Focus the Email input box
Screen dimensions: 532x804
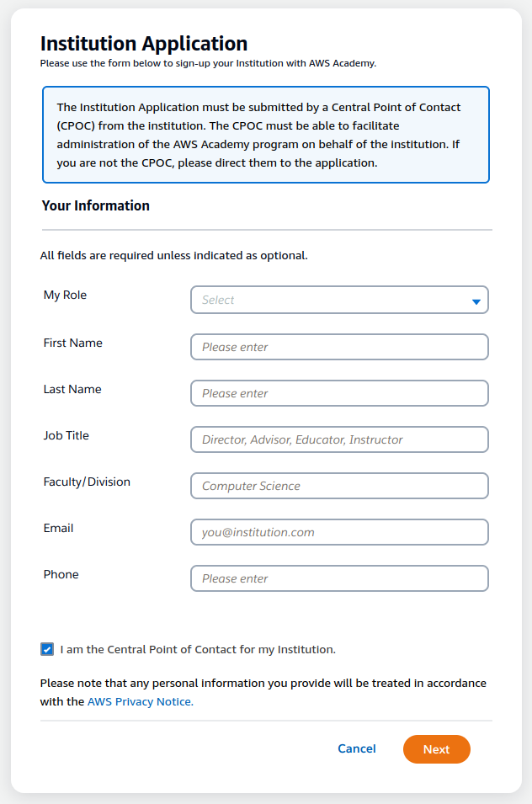(x=339, y=532)
